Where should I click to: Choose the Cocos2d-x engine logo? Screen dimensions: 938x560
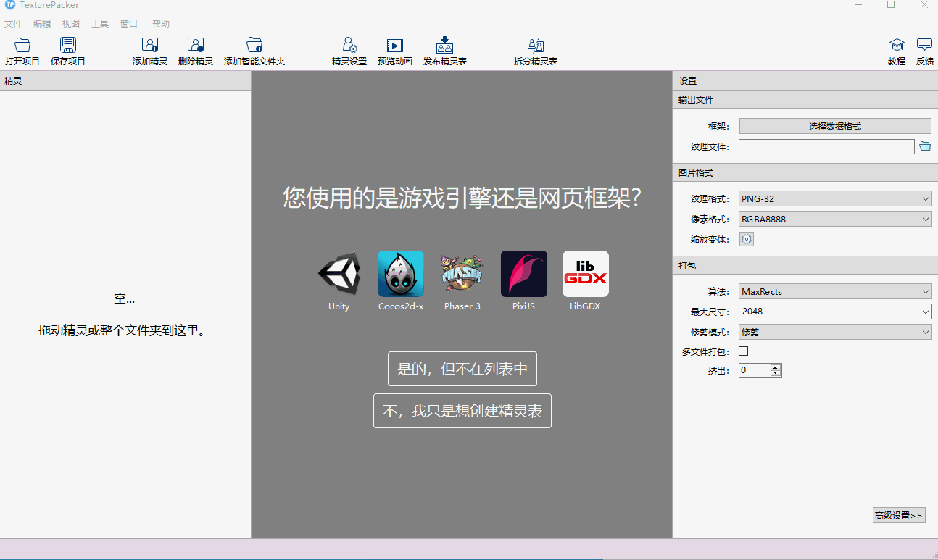[x=401, y=274]
